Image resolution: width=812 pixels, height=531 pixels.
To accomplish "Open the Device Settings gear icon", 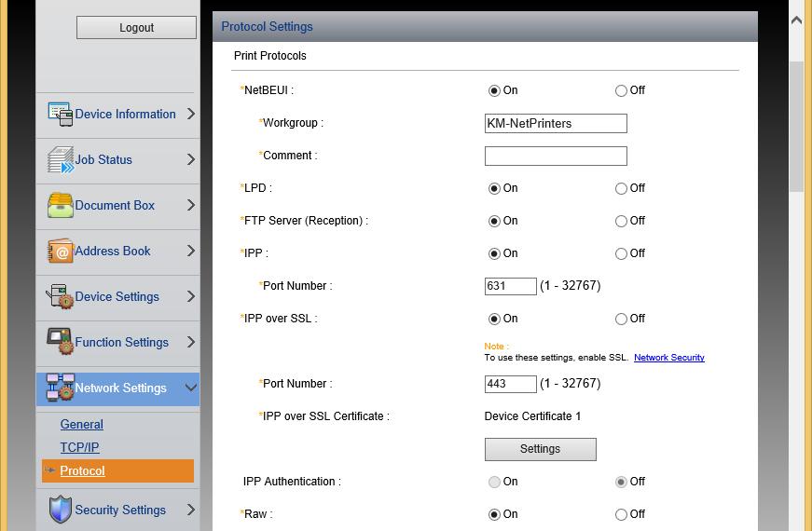I will pyautogui.click(x=60, y=296).
